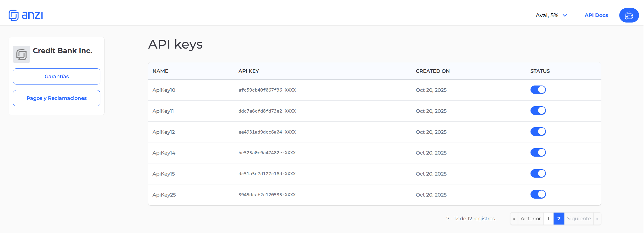
Task: Turn off ApiKey14's status switch
Action: (538, 152)
